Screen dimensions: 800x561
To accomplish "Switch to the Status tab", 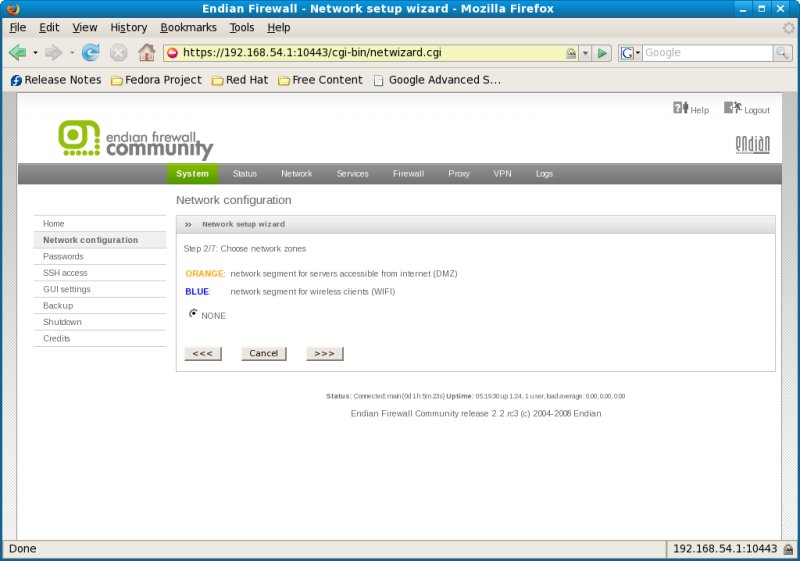I will tap(245, 174).
